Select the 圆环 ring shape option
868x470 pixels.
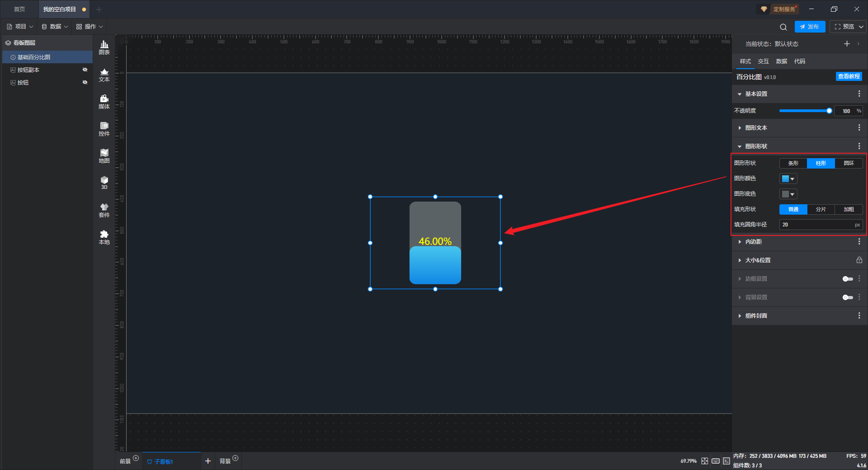click(849, 163)
